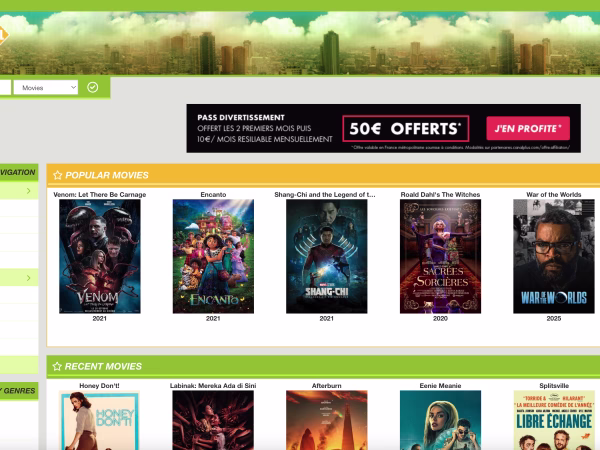Click the Labinak: Mereka Ada di Sini title
The width and height of the screenshot is (600, 450).
click(213, 385)
